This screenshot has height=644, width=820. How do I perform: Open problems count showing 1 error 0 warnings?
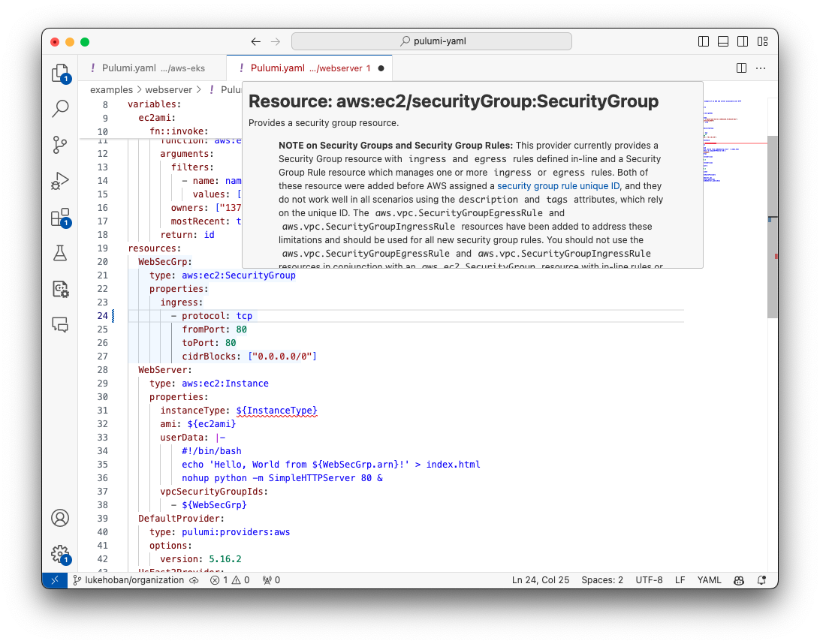coord(230,580)
